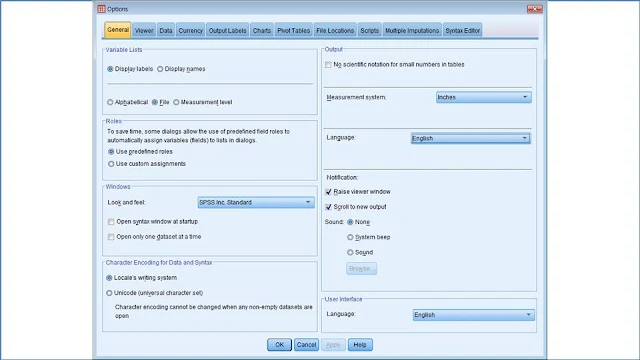Choose Measurement level ordering option

[x=176, y=102]
